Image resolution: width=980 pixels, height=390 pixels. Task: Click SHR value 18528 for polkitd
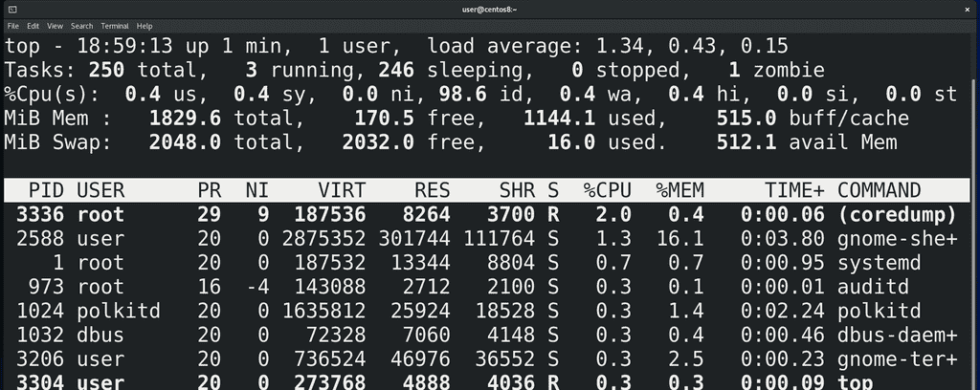pos(505,310)
